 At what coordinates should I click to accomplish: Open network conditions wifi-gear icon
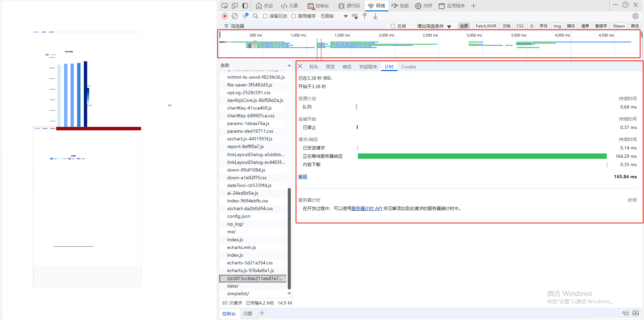coord(355,16)
